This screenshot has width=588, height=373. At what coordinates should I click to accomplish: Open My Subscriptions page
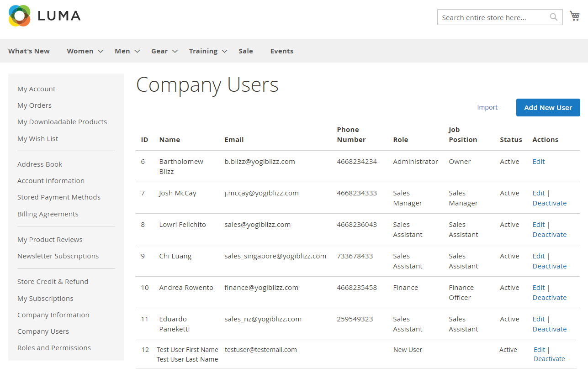pos(45,299)
